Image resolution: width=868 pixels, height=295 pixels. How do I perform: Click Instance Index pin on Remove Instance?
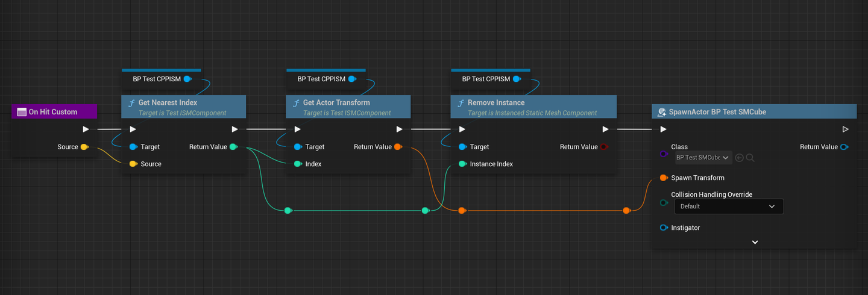[x=462, y=164]
